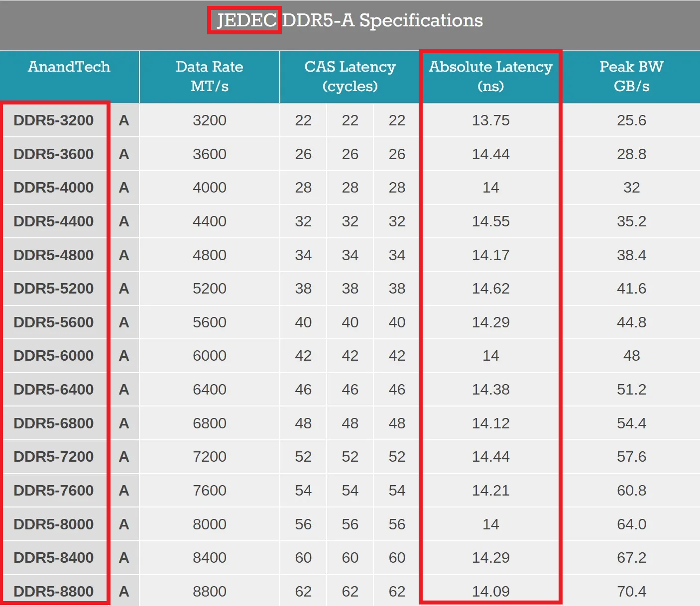Click the 'DDR5-5200' row label
The image size is (700, 606).
(x=54, y=289)
